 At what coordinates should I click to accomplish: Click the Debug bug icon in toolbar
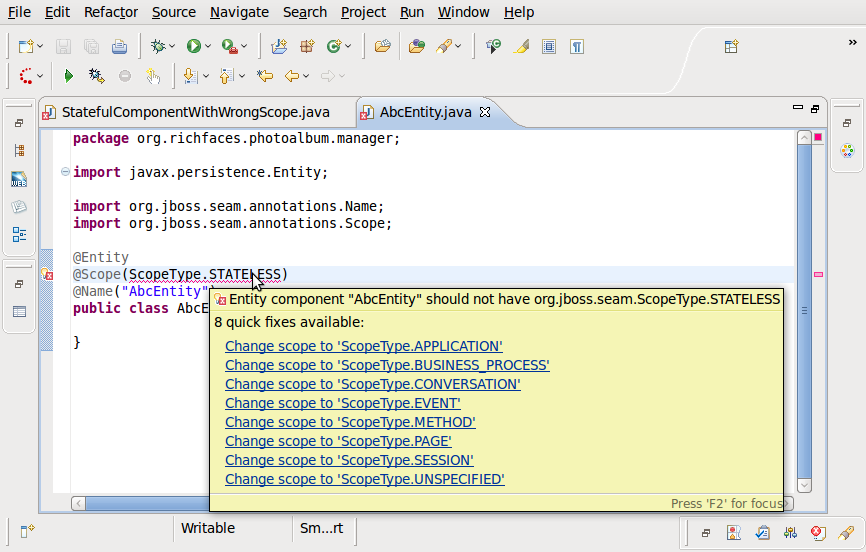click(x=157, y=46)
